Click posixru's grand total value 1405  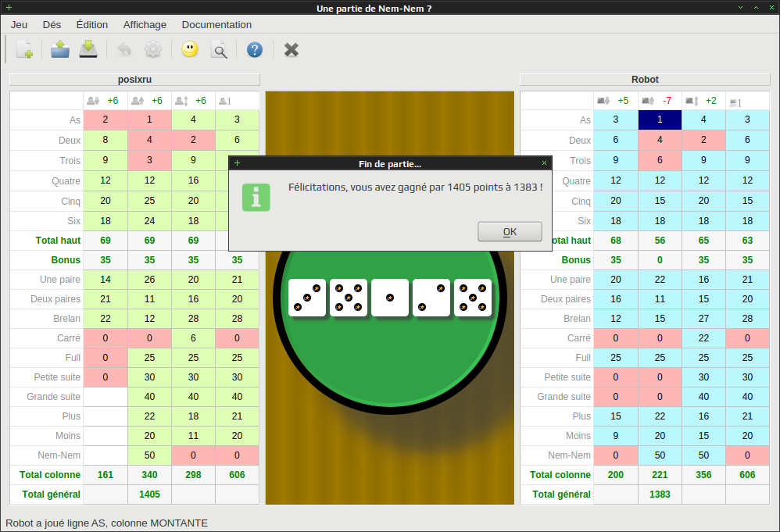tap(149, 495)
